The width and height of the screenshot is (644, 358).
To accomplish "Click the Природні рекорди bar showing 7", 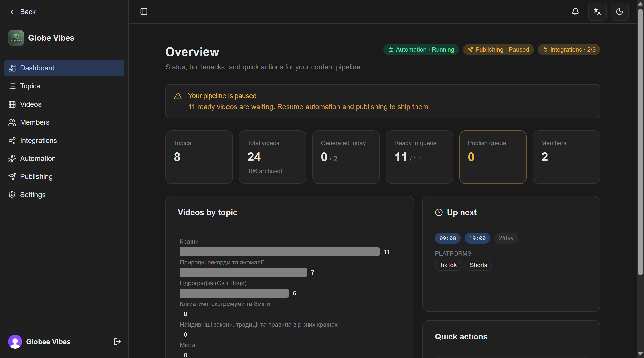I will [x=243, y=272].
